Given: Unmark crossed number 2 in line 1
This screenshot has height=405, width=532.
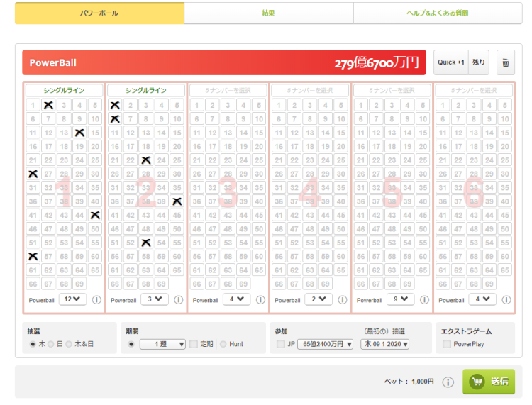Looking at the screenshot, I should tap(48, 105).
